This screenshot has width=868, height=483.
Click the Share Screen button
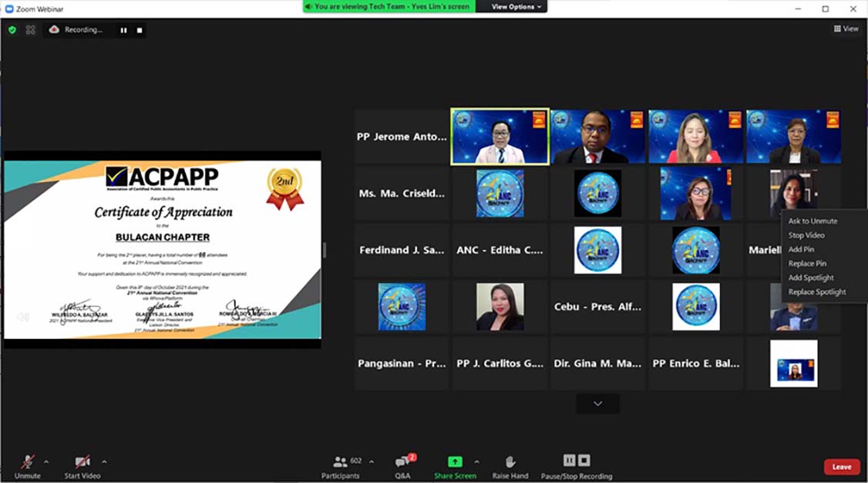(x=455, y=467)
